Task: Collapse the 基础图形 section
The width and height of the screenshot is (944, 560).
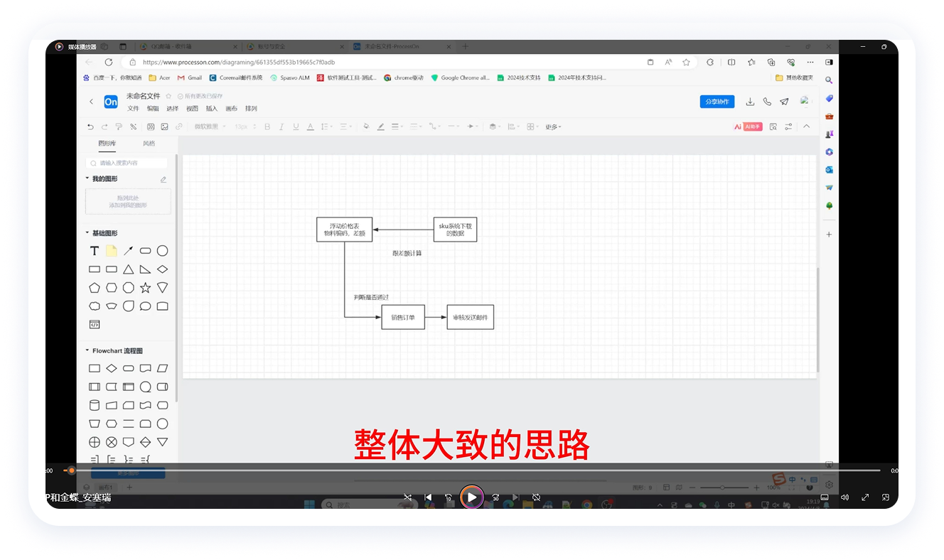Action: point(87,232)
